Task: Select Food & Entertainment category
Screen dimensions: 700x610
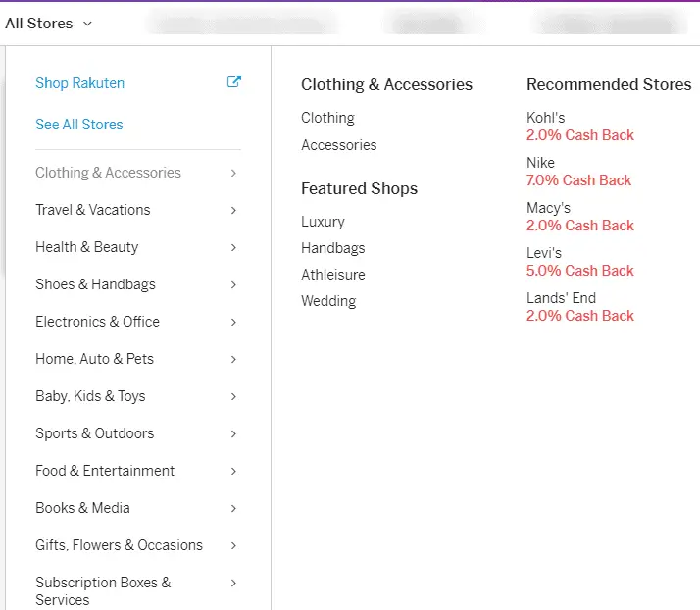Action: (x=105, y=471)
